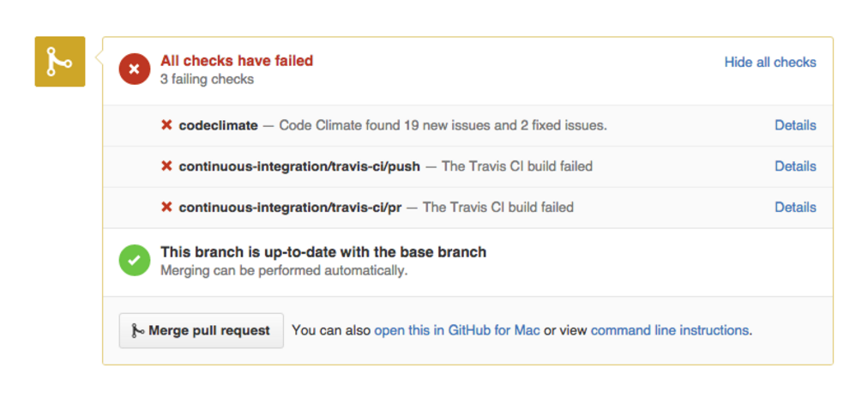Select the codeclimate check name
The width and height of the screenshot is (868, 404).
pos(218,125)
